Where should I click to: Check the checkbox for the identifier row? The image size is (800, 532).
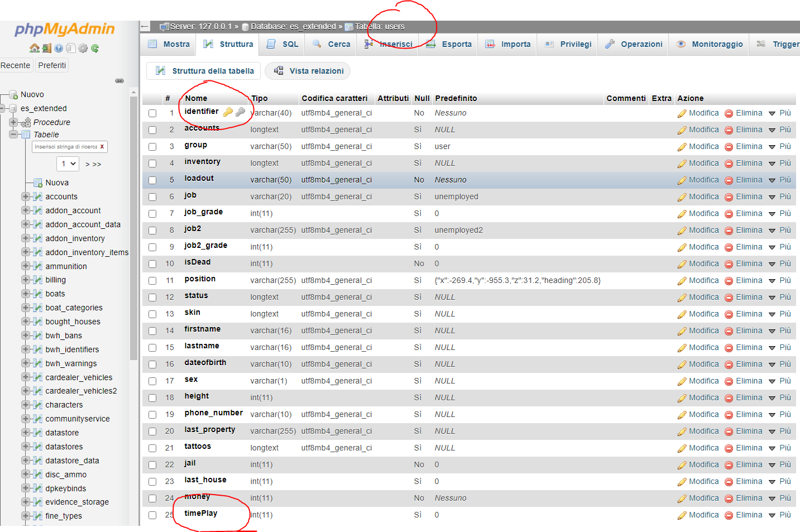click(x=152, y=113)
